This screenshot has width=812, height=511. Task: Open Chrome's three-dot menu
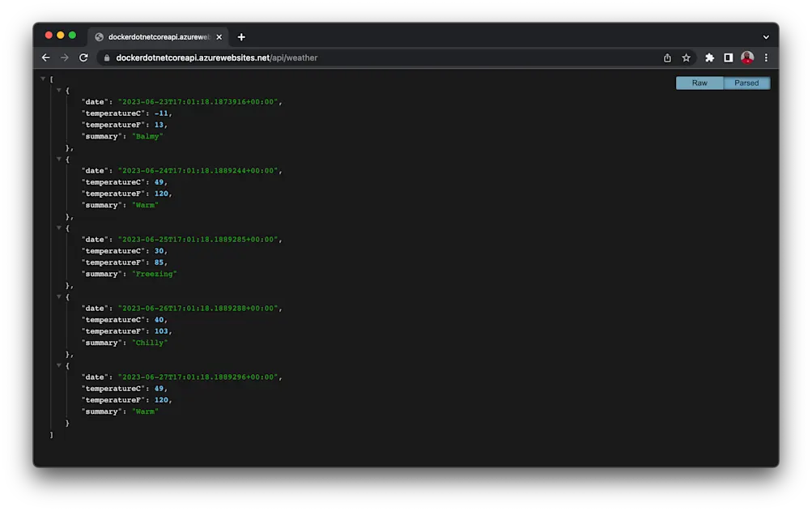766,57
